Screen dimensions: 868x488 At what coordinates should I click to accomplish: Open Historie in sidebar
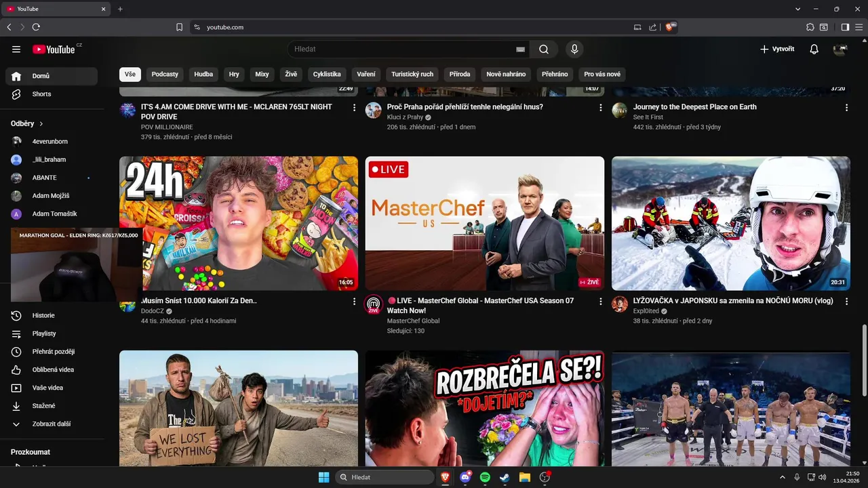click(x=52, y=315)
